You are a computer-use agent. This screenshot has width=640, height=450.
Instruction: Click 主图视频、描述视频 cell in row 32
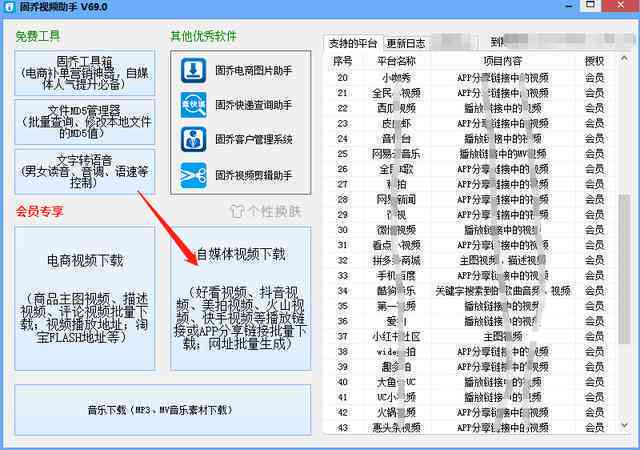[x=503, y=260]
